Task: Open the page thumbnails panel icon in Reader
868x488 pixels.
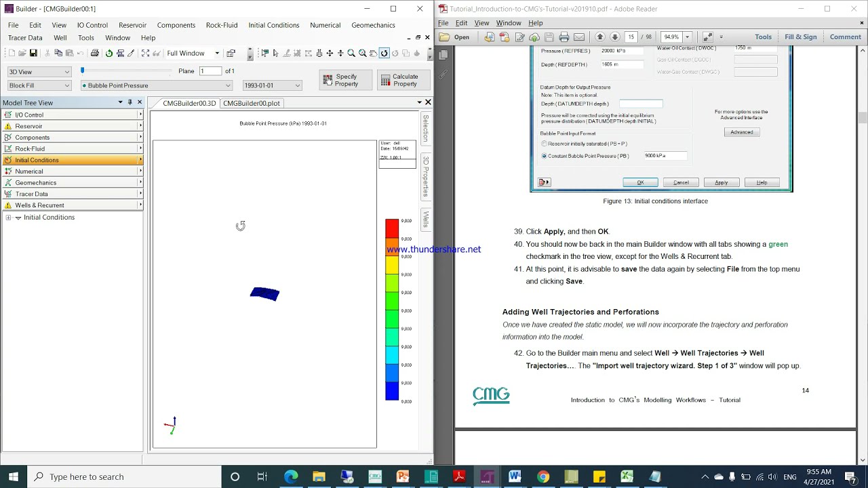Action: 443,54
